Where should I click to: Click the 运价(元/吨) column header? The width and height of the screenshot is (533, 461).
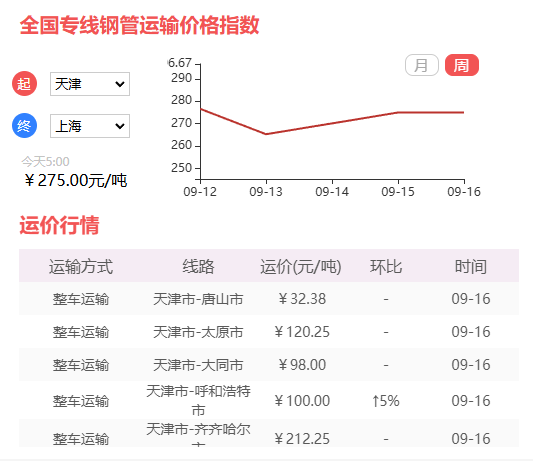tap(301, 267)
